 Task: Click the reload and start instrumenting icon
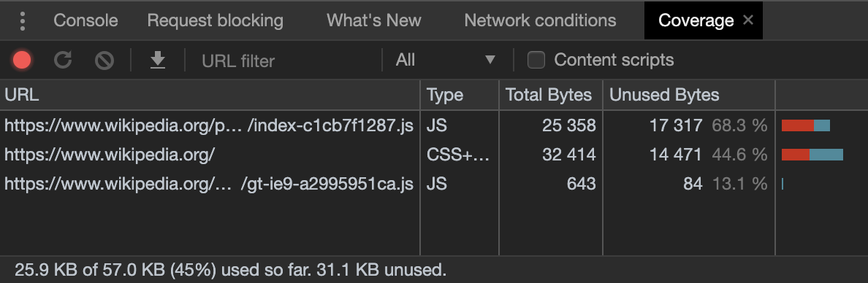(x=63, y=60)
